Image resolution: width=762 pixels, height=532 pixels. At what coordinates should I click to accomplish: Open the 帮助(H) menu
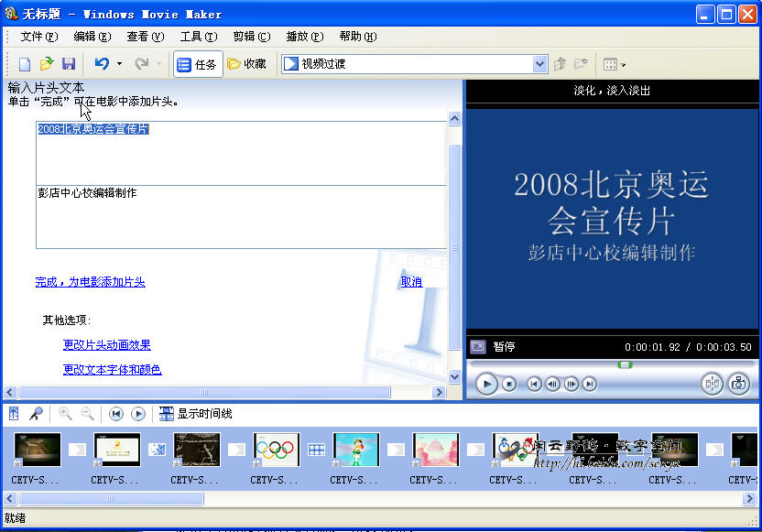[x=358, y=37]
